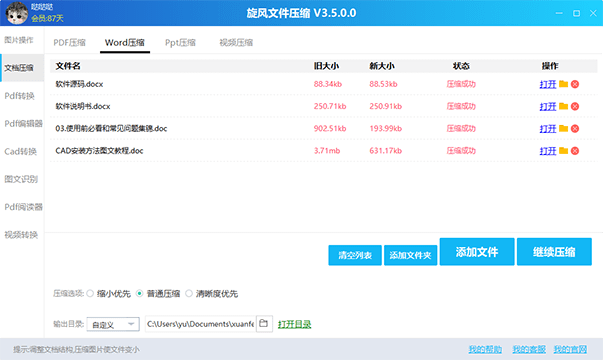The image size is (603, 360).
Task: Click the user avatar picture
Action: click(17, 13)
